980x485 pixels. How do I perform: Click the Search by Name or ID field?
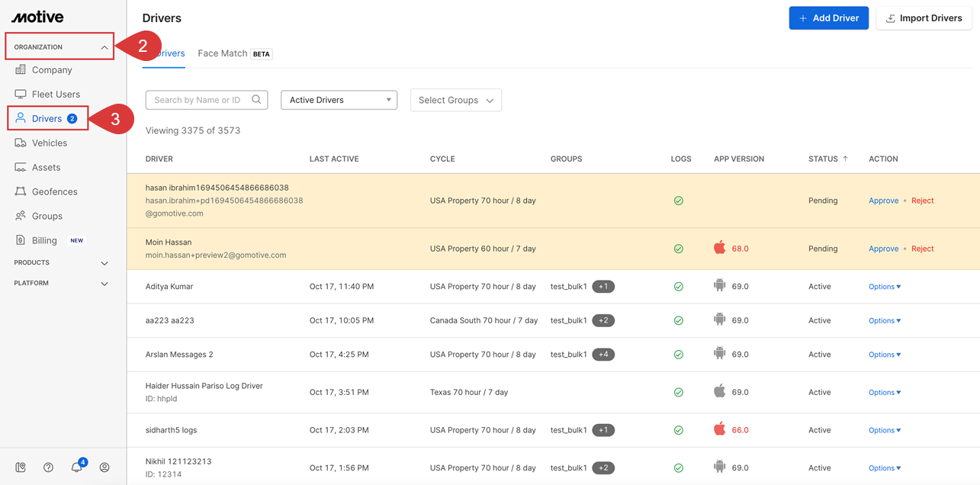(207, 100)
